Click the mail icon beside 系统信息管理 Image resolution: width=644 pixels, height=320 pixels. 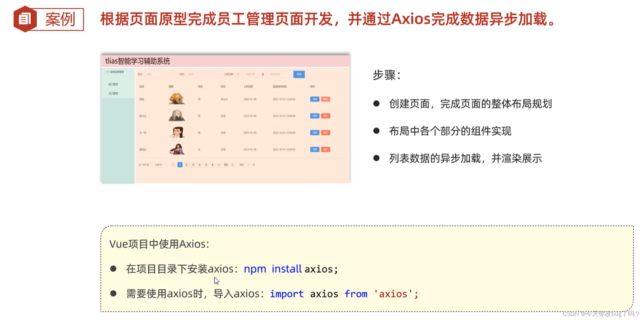coord(107,72)
